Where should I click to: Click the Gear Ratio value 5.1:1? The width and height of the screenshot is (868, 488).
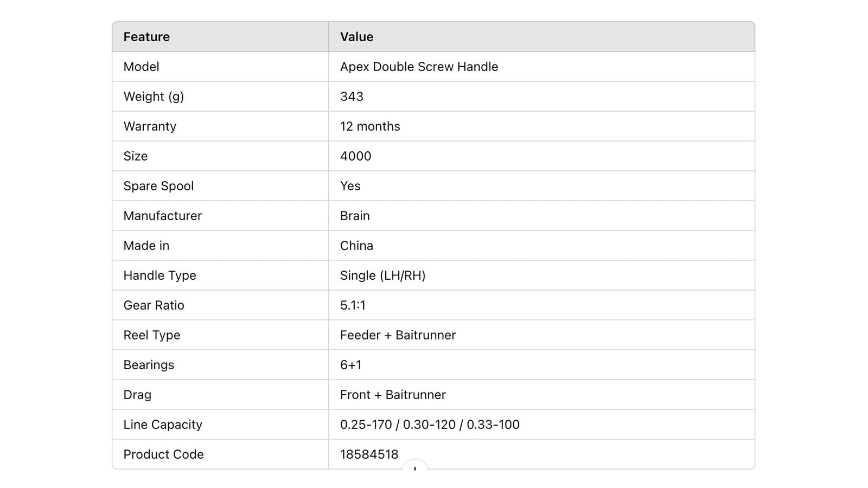click(x=353, y=305)
